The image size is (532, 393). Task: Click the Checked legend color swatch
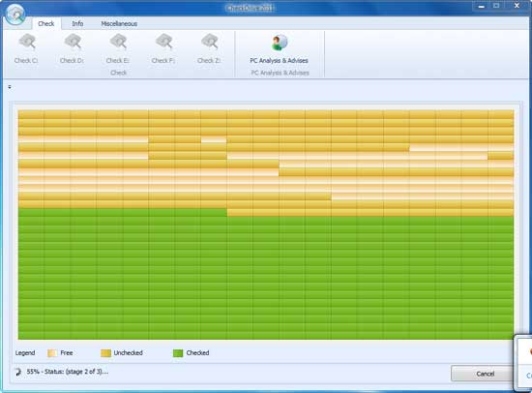pyautogui.click(x=178, y=353)
